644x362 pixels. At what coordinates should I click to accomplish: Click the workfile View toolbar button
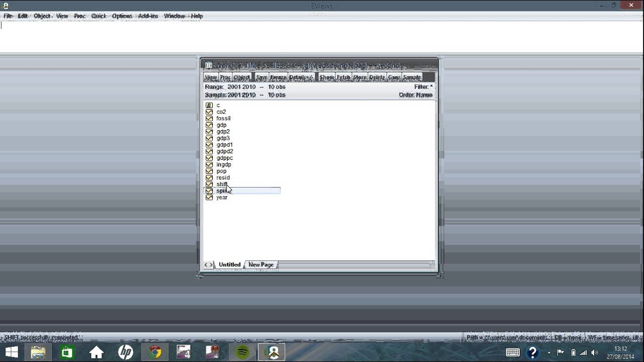(x=211, y=77)
